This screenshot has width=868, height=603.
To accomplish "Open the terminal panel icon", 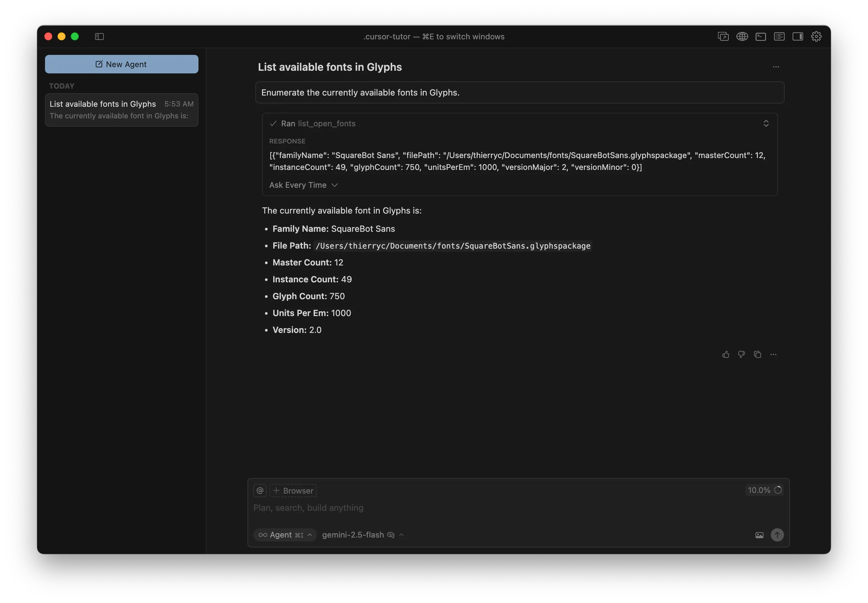I will click(x=760, y=37).
